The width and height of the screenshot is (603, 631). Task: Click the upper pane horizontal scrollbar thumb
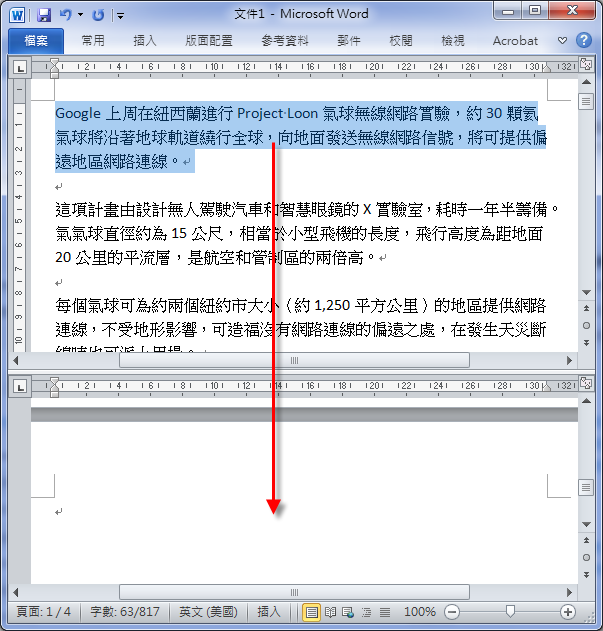(294, 361)
